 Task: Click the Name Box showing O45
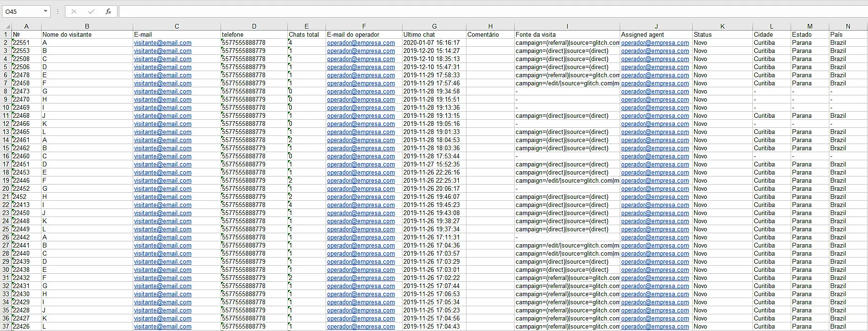tap(22, 11)
